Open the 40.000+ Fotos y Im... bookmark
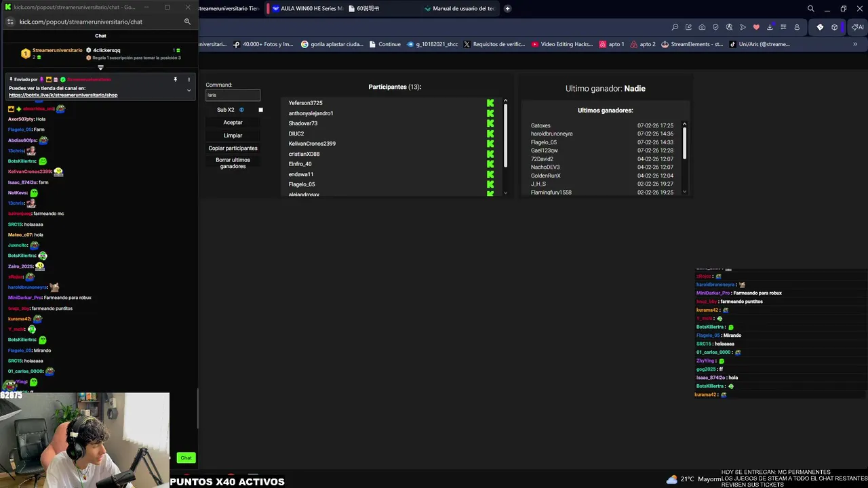The image size is (868, 488). (262, 44)
